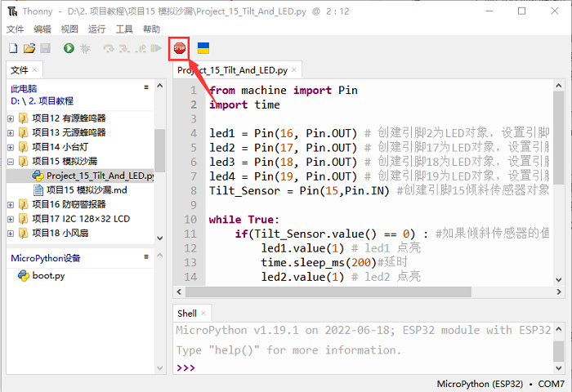
Task: Collapse the 项目15 模拟沙漏 folder
Action: tap(11, 161)
